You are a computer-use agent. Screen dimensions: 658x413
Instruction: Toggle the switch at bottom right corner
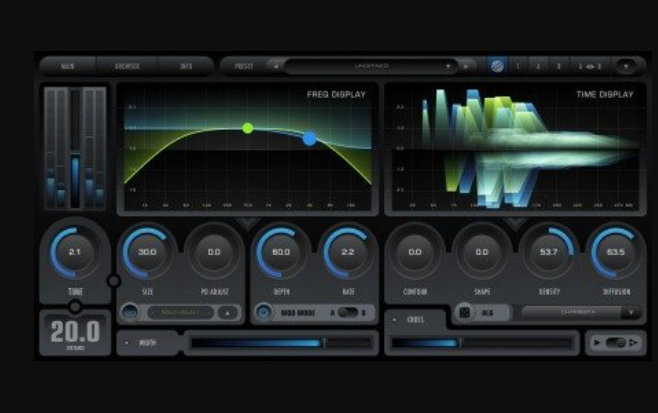pyautogui.click(x=615, y=342)
